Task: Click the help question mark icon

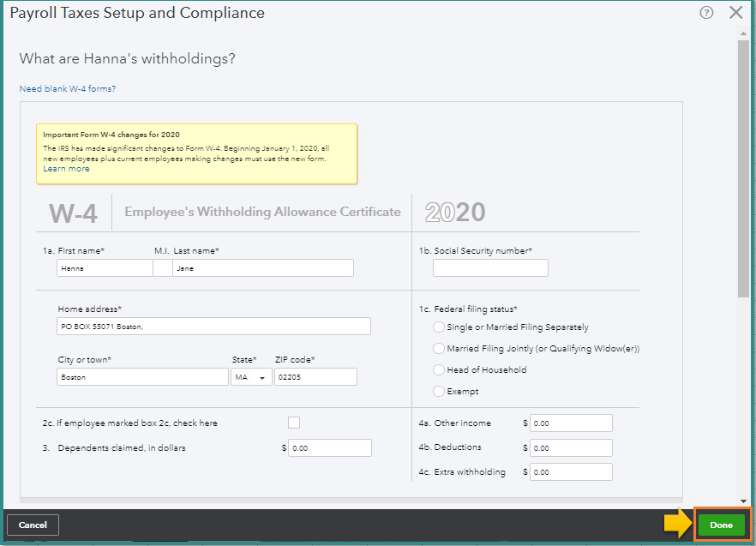Action: click(x=706, y=13)
